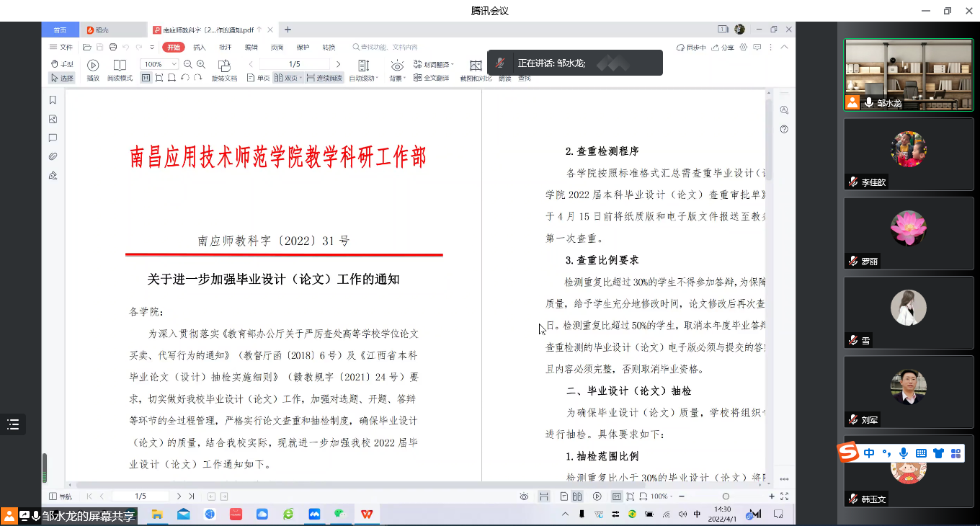The height and width of the screenshot is (526, 980).
Task: Click the print icon in quick access toolbar
Action: coord(112,48)
